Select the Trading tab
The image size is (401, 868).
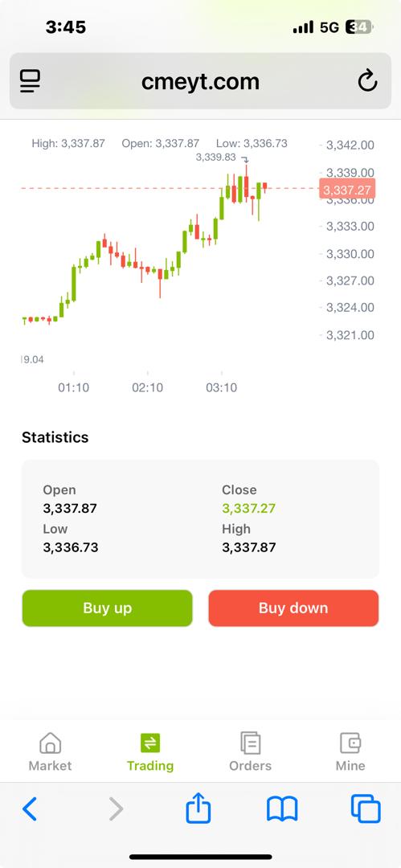click(150, 751)
